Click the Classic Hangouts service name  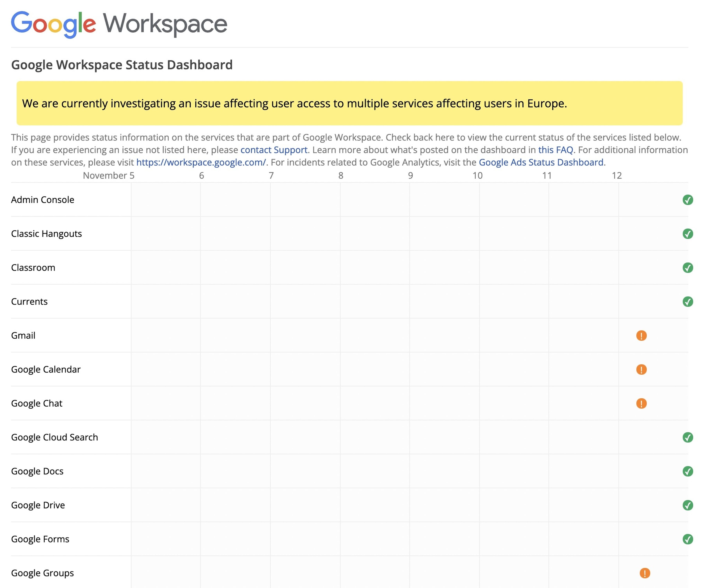(x=46, y=234)
